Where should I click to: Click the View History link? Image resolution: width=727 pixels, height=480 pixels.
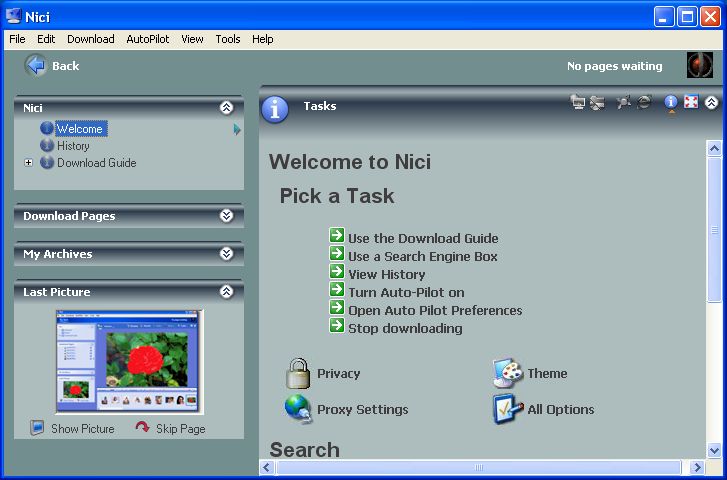tap(387, 275)
